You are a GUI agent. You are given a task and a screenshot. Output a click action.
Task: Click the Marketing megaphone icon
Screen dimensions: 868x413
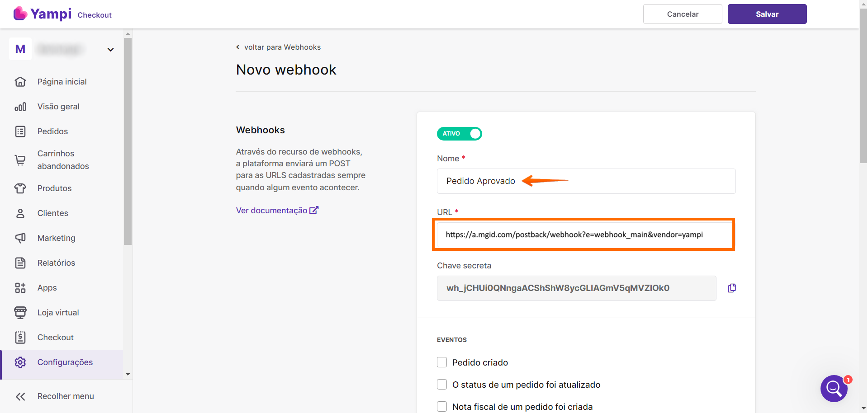click(20, 238)
